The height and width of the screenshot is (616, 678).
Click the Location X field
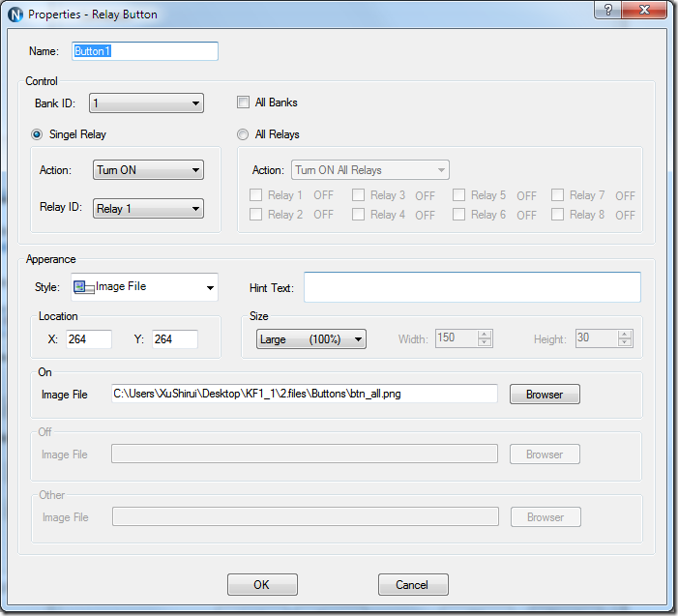coord(89,339)
